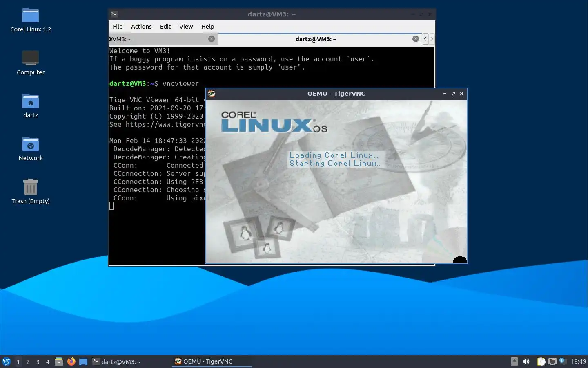This screenshot has width=588, height=368.
Task: Open the Lubuntu application menu in taskbar
Action: tap(7, 361)
